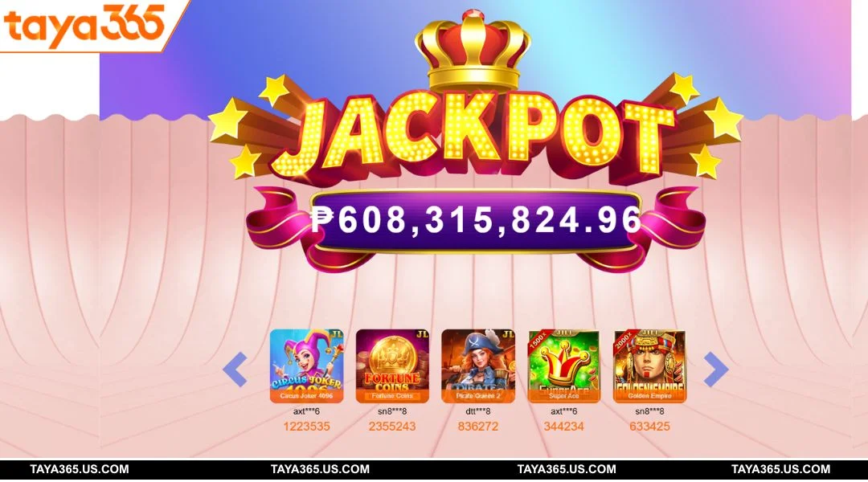Click winning amount 2355243

point(392,427)
